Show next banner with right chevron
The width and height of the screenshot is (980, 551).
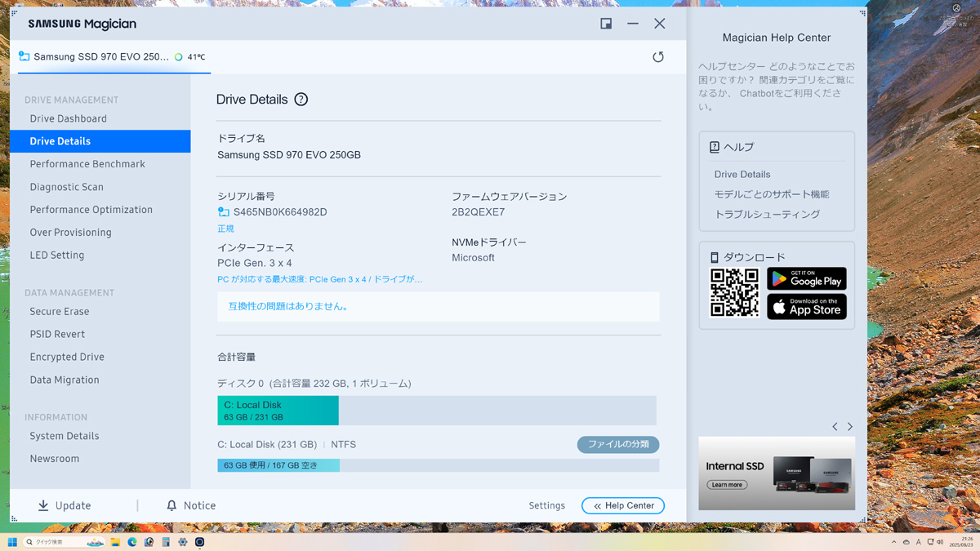850,427
